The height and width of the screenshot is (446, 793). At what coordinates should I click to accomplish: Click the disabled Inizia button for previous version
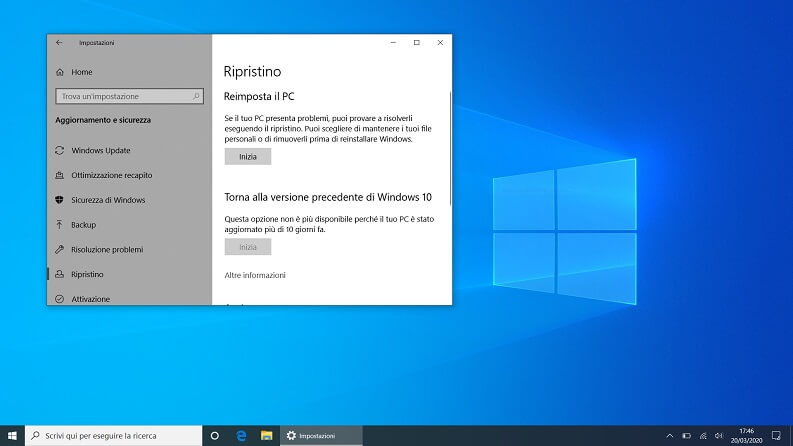pyautogui.click(x=248, y=247)
